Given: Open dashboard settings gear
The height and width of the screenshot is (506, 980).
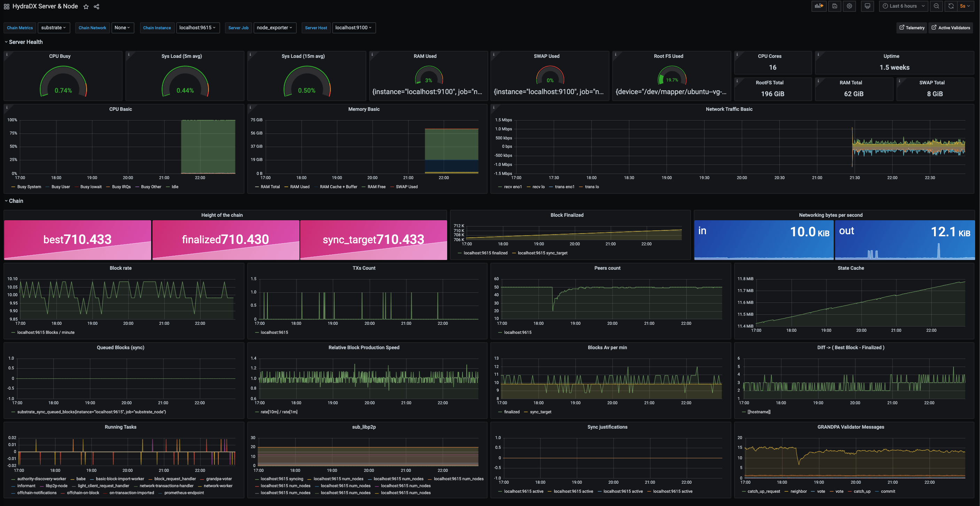Looking at the screenshot, I should click(849, 6).
